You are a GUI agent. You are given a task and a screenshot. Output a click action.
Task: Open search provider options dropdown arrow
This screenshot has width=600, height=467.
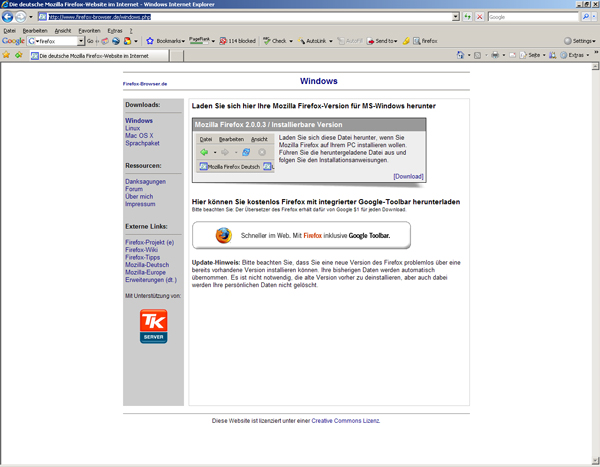(x=594, y=17)
